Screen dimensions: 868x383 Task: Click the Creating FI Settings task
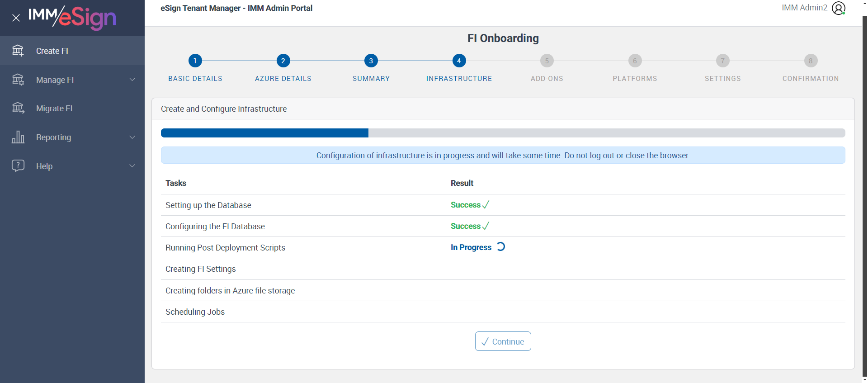201,269
